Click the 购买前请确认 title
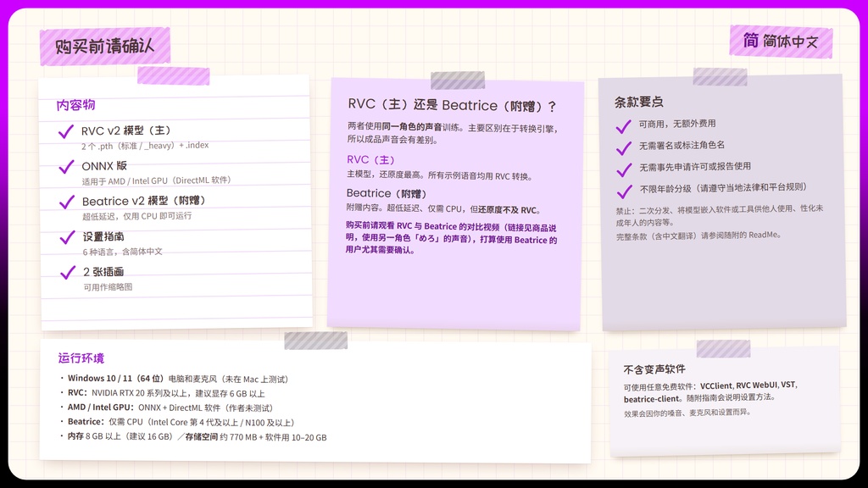 104,46
